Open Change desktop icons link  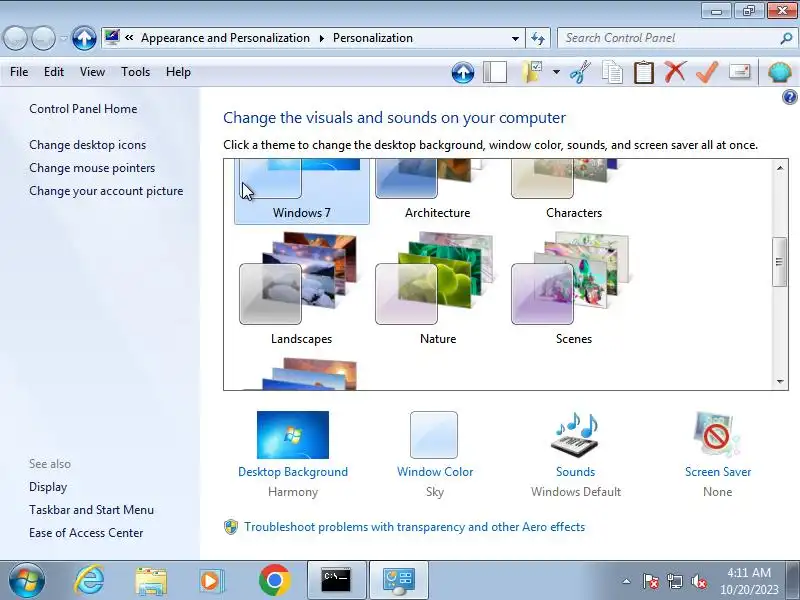pos(87,145)
